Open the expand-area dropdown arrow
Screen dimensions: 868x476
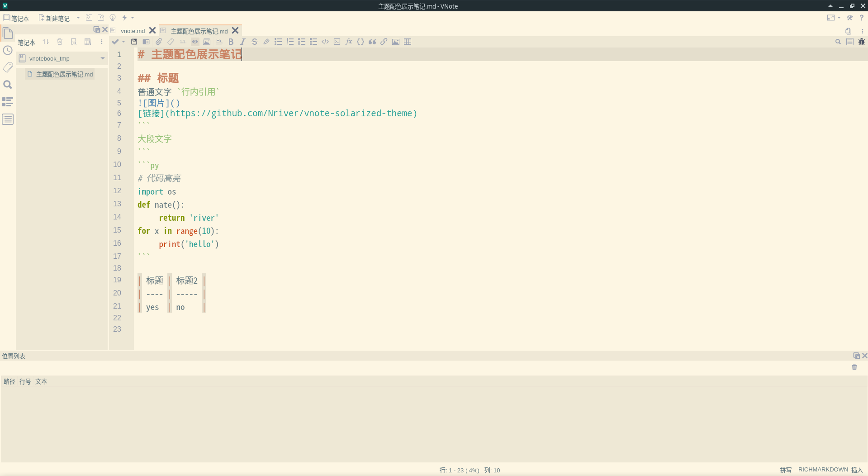(x=839, y=18)
